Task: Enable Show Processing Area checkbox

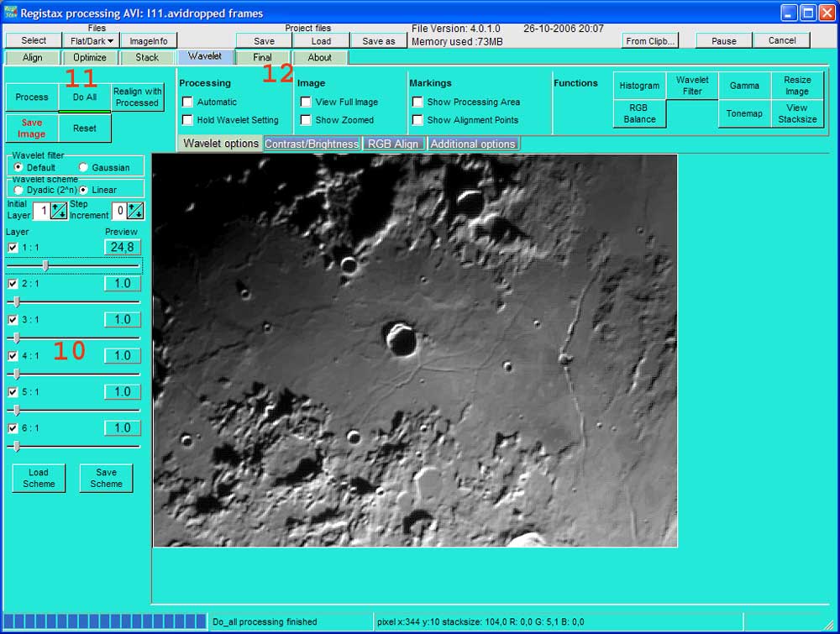Action: (x=417, y=102)
